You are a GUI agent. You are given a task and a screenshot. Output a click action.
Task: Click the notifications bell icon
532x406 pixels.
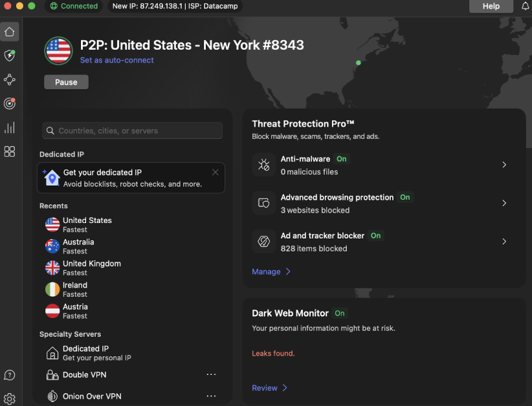point(526,6)
